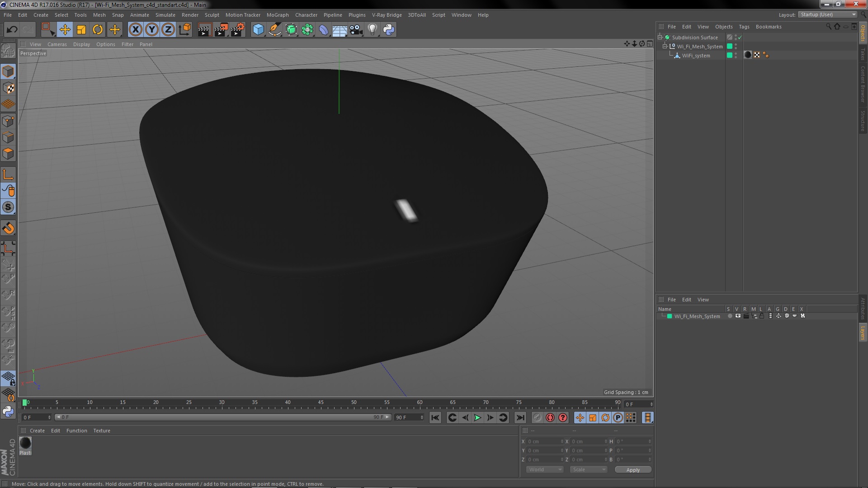Viewport: 868px width, 488px height.
Task: Open the Cameras viewport menu
Action: tap(57, 44)
